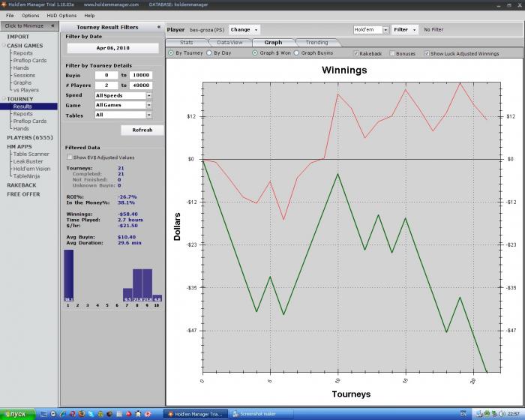This screenshot has width=525, height=420.
Task: Click the finish position 8 histogram bar
Action: pos(137,285)
